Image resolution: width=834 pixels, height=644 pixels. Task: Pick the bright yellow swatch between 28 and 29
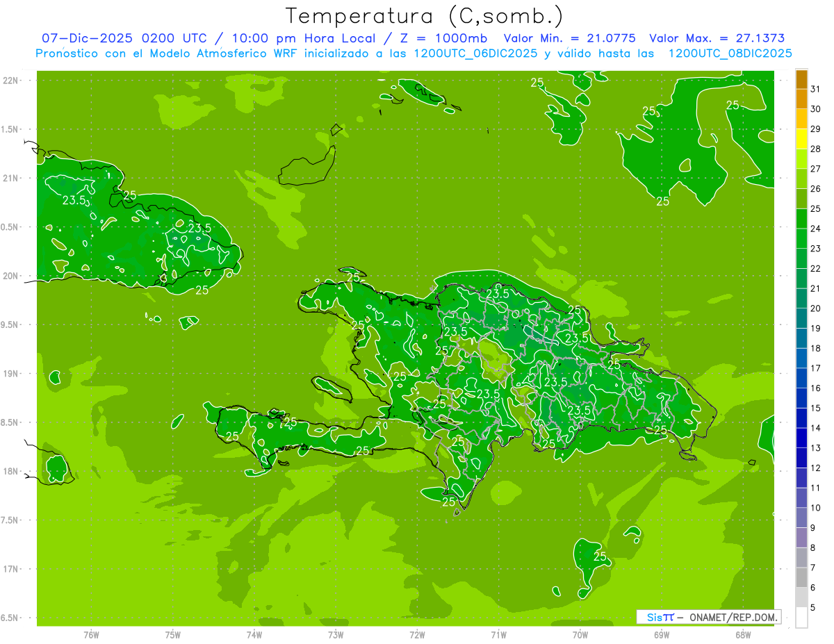pos(801,139)
